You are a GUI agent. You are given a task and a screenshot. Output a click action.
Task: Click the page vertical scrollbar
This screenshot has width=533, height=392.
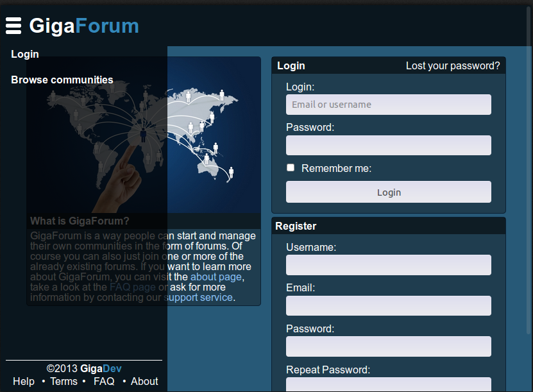(529, 170)
